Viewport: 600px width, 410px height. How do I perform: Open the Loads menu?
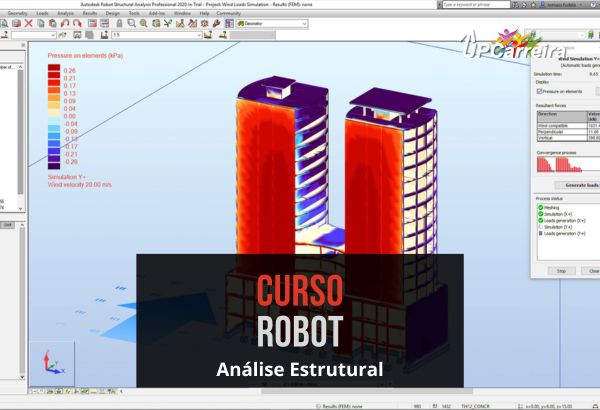point(42,13)
